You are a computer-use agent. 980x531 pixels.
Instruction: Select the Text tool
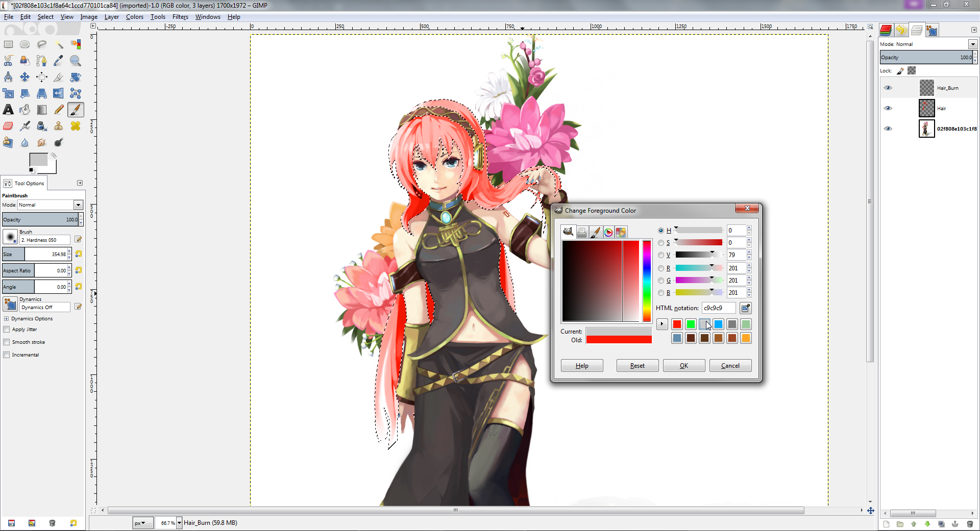point(9,110)
